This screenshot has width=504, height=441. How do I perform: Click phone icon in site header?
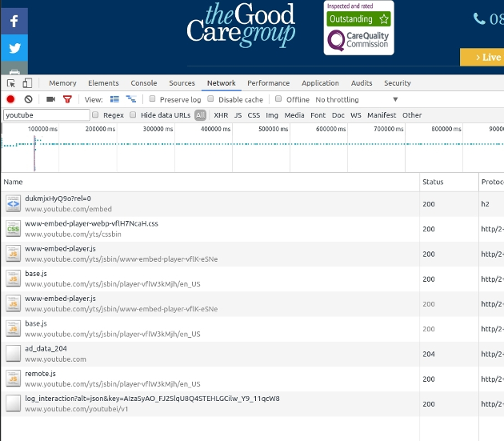[479, 19]
